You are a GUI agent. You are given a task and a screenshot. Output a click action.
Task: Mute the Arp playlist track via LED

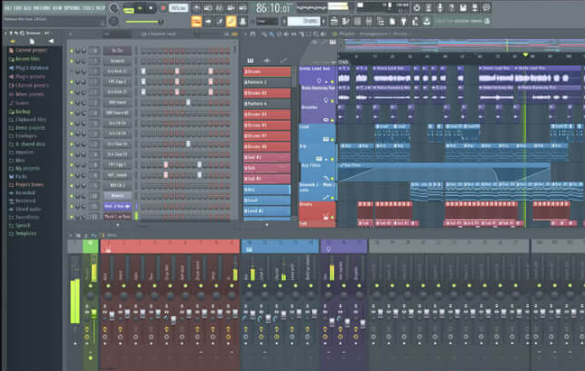click(x=332, y=159)
